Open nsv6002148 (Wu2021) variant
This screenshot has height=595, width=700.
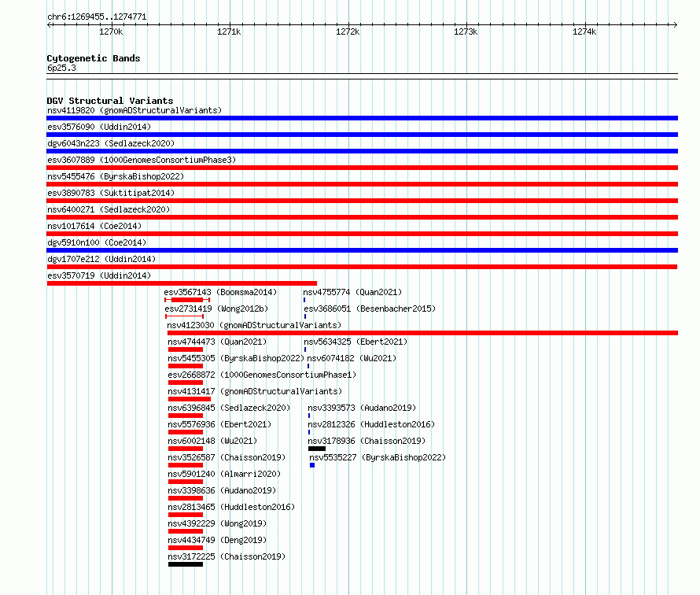point(212,441)
